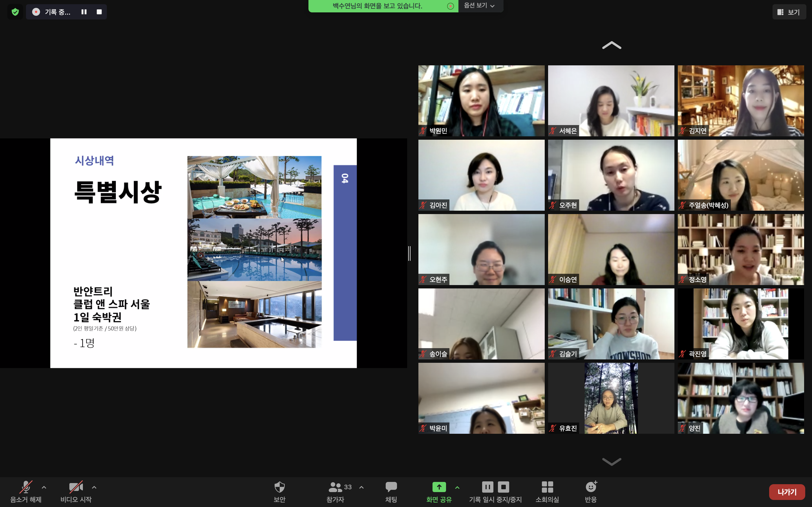Open the 옵션 보기 dropdown
812x507 pixels.
point(480,6)
